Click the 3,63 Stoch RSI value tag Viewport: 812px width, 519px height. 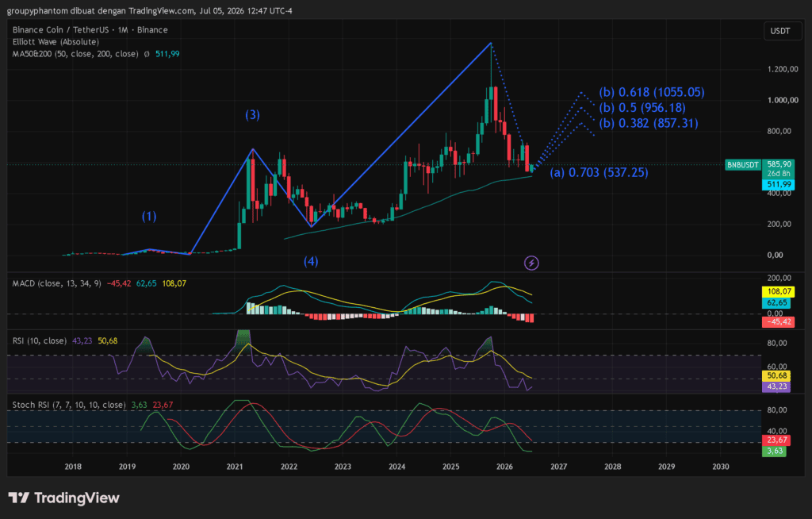[x=774, y=451]
